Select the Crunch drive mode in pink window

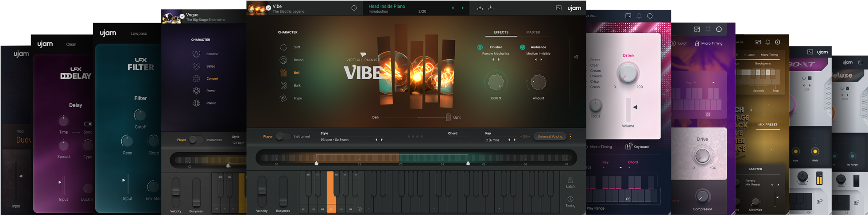pyautogui.click(x=596, y=76)
